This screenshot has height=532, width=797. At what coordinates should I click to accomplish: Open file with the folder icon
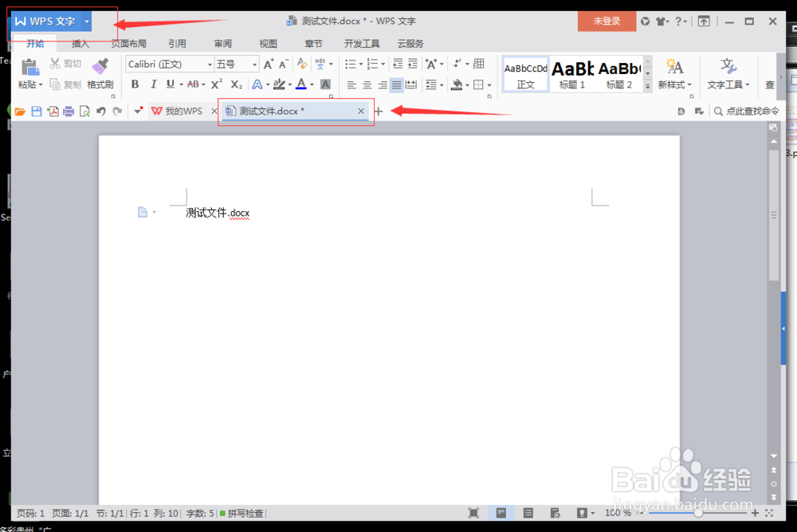pos(20,111)
